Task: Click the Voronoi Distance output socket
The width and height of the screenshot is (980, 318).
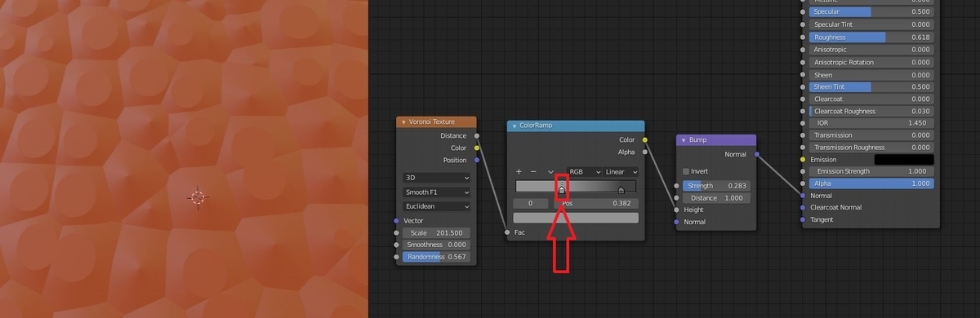Action: coord(477,135)
